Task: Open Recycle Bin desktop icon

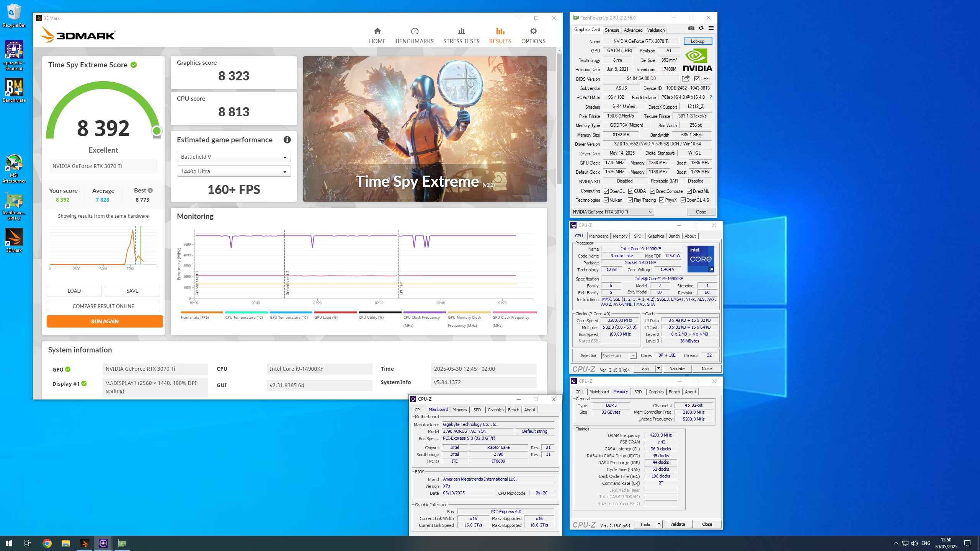Action: click(x=14, y=16)
